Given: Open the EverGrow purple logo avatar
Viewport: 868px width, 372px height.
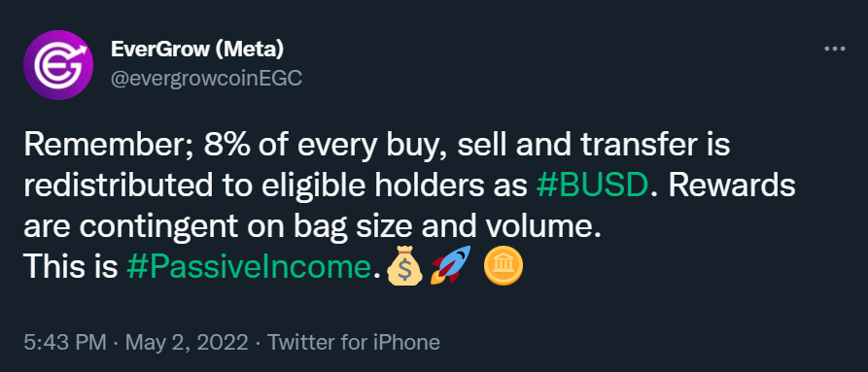Looking at the screenshot, I should coord(58,65).
